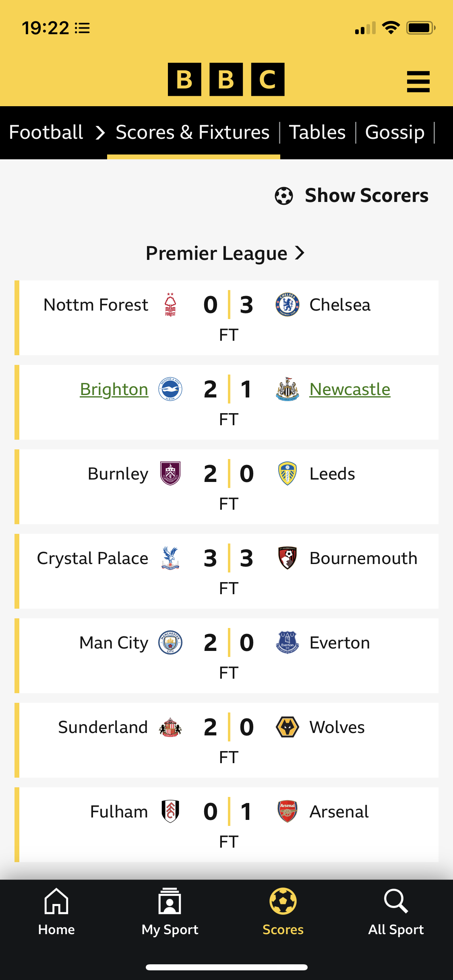Tap the Arsenal club crest

pos(287,811)
